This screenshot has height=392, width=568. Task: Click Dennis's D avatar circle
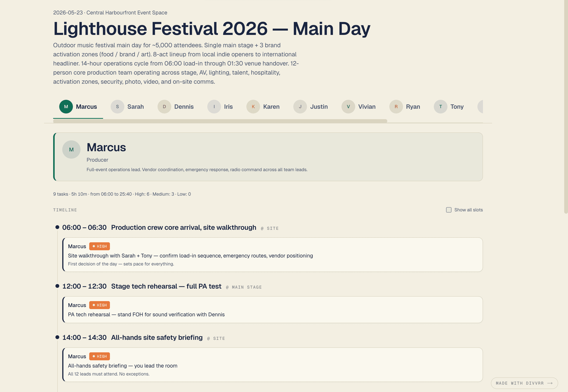click(164, 107)
